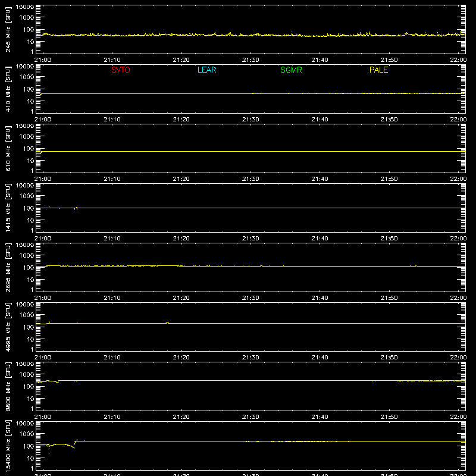This screenshot has width=476, height=476.
Task: Click 21:30 label under the 1415 MHz plot
Action: (x=250, y=239)
